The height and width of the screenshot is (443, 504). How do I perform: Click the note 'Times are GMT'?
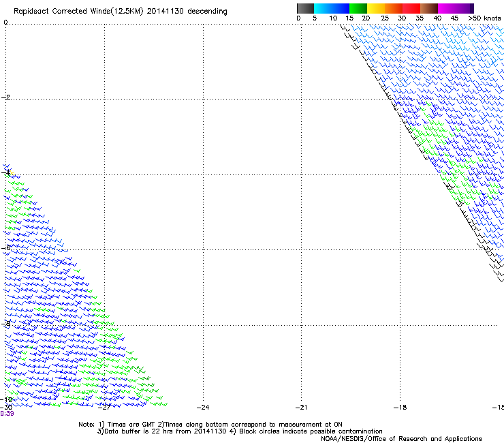click(131, 425)
